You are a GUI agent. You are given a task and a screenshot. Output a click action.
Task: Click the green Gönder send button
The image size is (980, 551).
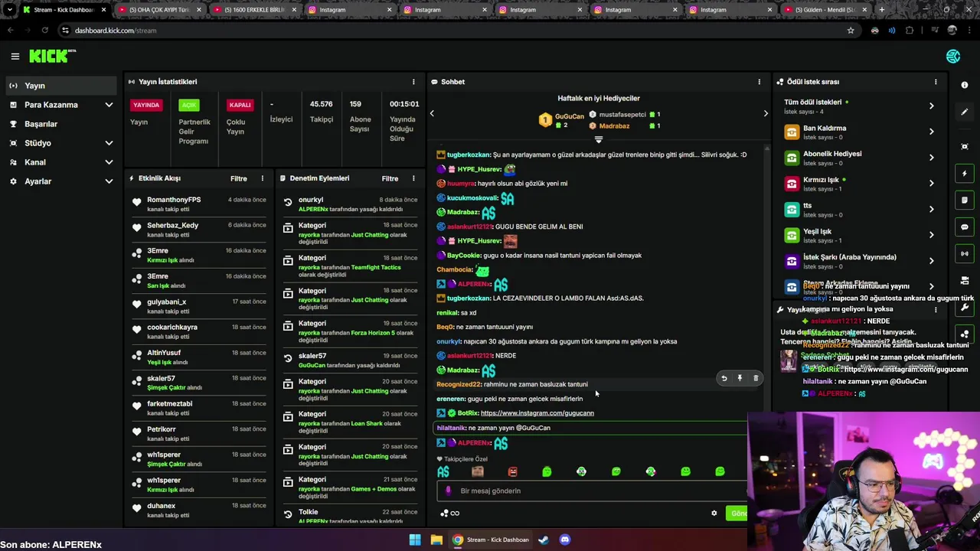pyautogui.click(x=737, y=514)
